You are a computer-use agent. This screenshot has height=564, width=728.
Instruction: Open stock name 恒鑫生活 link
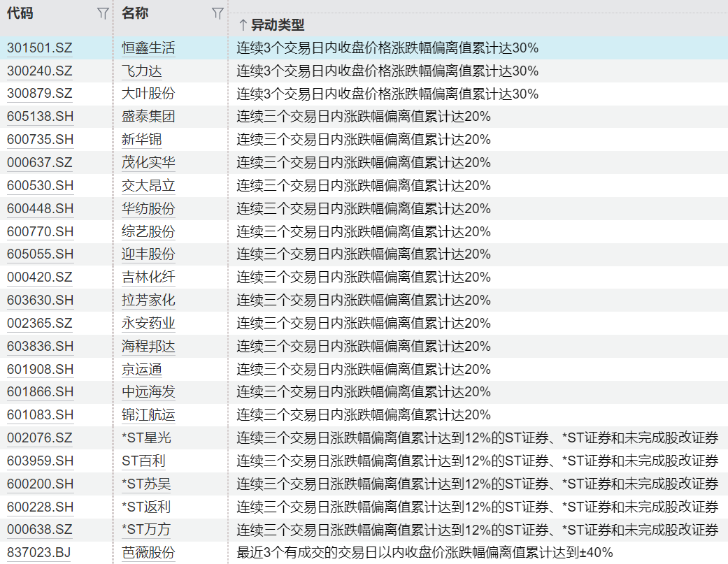[x=148, y=48]
